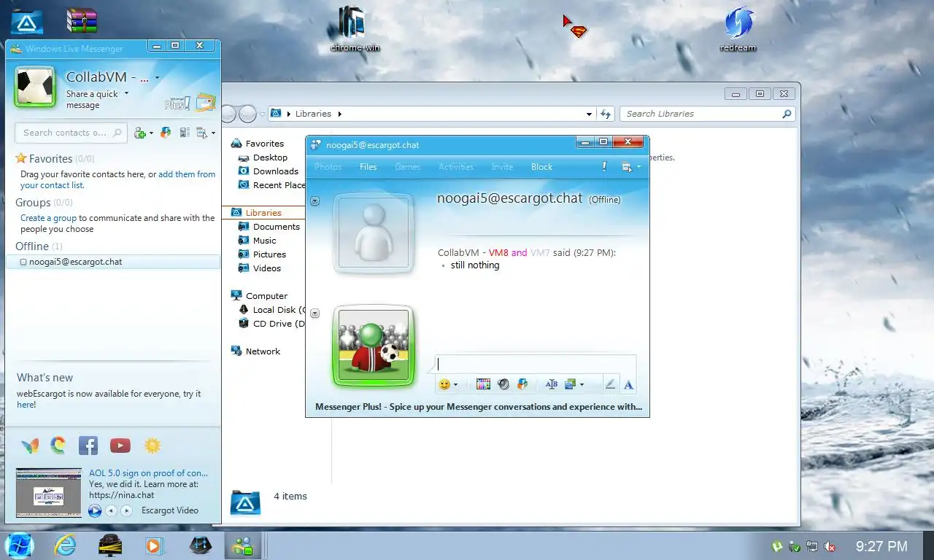Open Windows Media Player from the taskbar

point(155,545)
